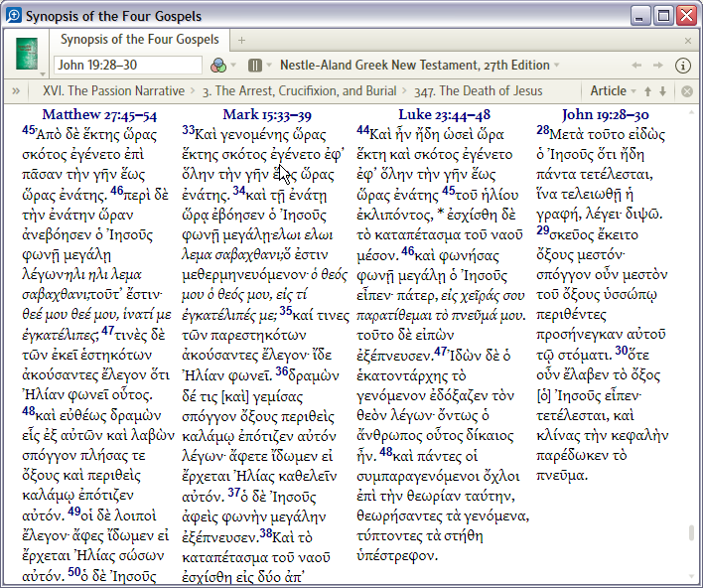Open 347. The Death of Jesus breadcrumb
The height and width of the screenshot is (588, 703).
pyautogui.click(x=478, y=91)
